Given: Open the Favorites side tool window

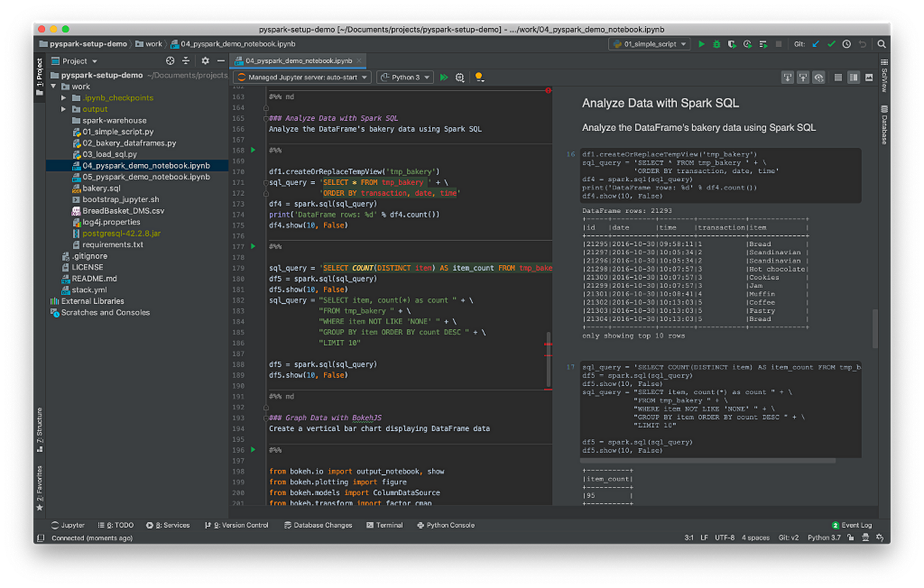Looking at the screenshot, I should pos(40,488).
